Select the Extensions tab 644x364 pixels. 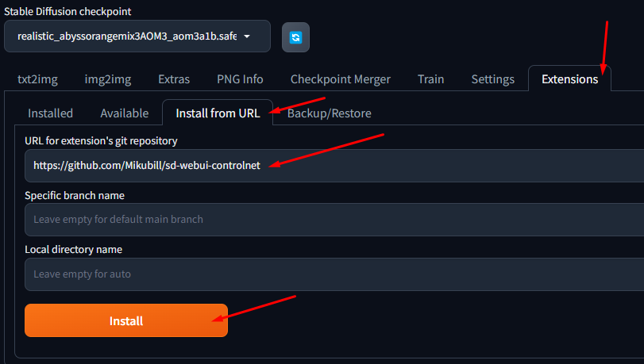tap(569, 79)
